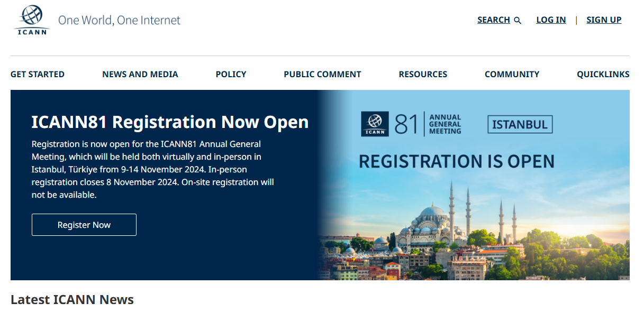644x312 pixels.
Task: Click the ICANN81 Registration Now Open headline
Action: [x=170, y=122]
